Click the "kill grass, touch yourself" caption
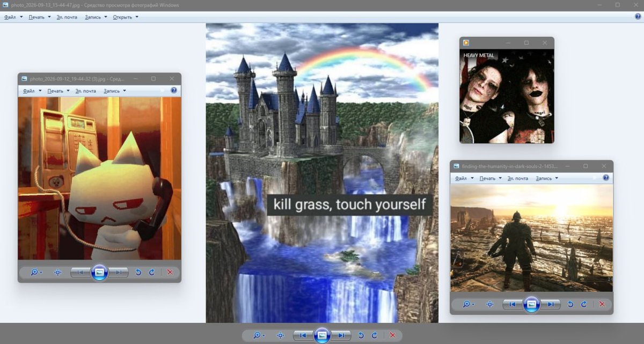This screenshot has width=644, height=344. 349,204
